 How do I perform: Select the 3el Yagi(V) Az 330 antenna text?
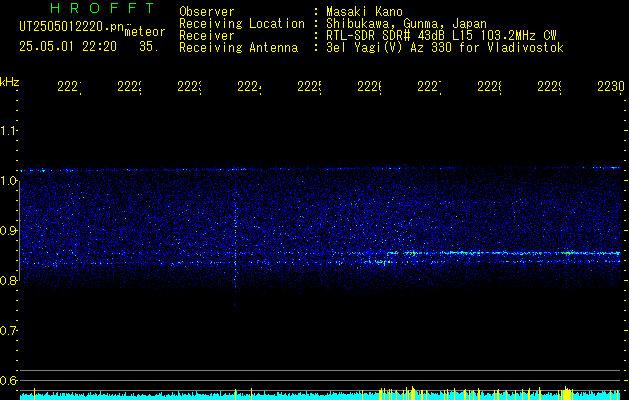click(445, 48)
